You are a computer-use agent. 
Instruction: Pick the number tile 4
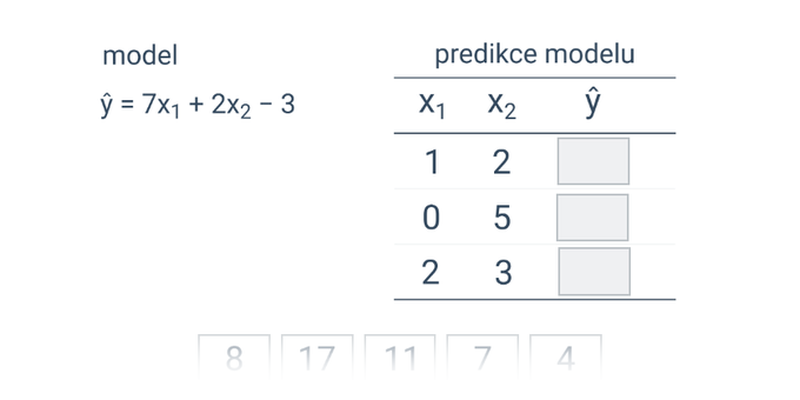tap(565, 357)
